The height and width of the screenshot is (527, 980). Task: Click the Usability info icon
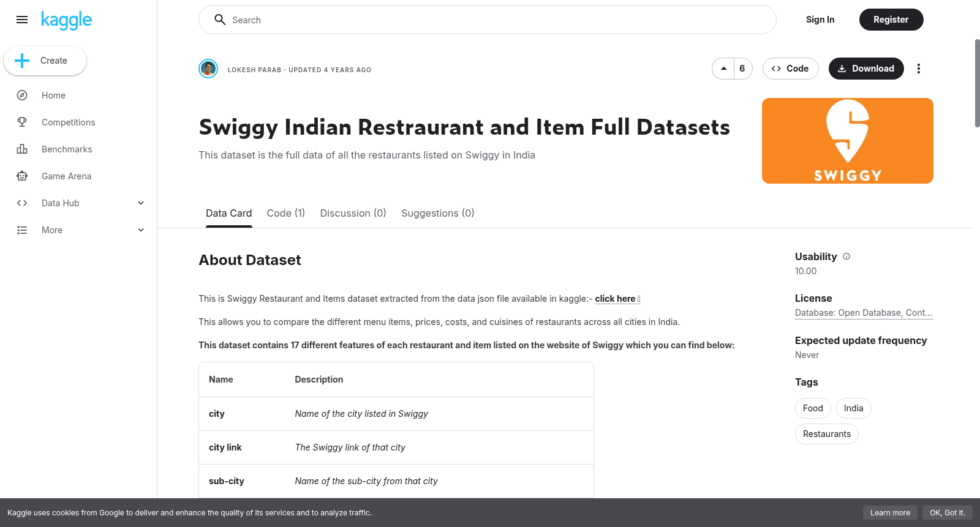tap(846, 256)
